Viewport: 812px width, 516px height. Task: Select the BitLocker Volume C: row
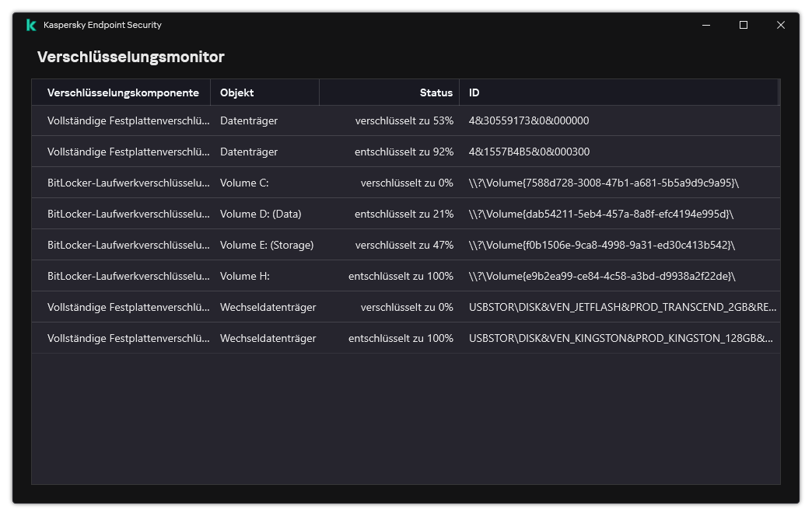pos(405,183)
